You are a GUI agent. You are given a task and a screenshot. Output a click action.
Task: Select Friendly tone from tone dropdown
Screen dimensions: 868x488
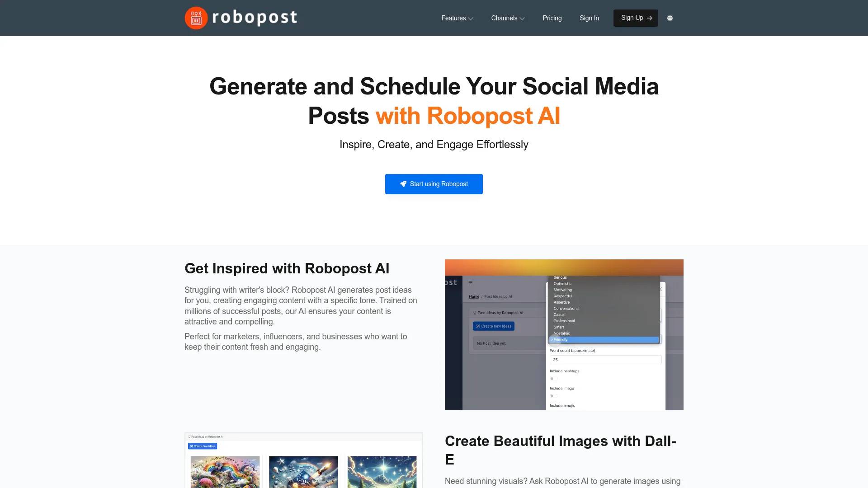[603, 340]
